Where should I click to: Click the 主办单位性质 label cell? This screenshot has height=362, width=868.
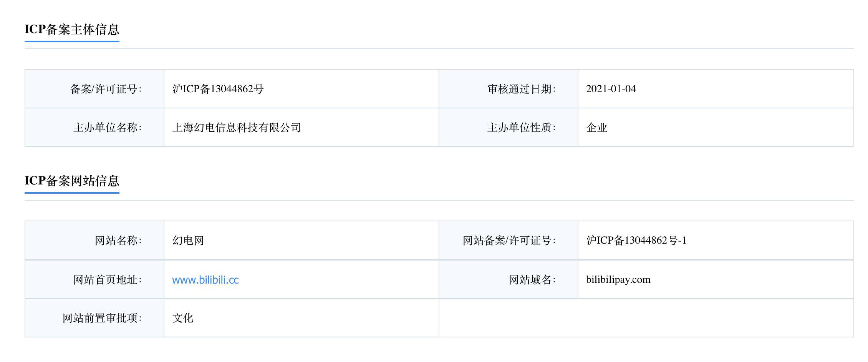[522, 128]
